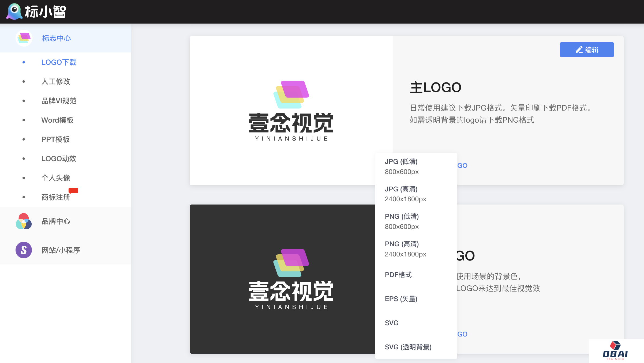Viewport: 644px width, 363px height.
Task: Collapse the 标志中心 sidebar section
Action: pyautogui.click(x=56, y=38)
